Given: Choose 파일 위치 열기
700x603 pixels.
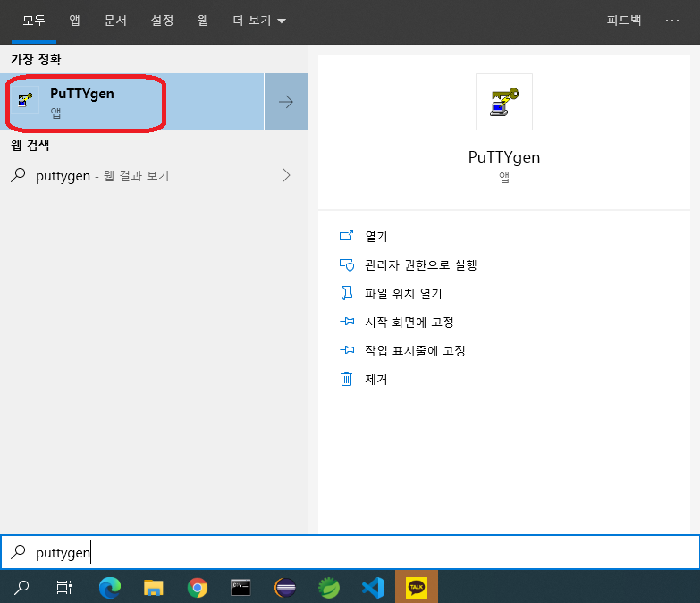Looking at the screenshot, I should tap(403, 294).
